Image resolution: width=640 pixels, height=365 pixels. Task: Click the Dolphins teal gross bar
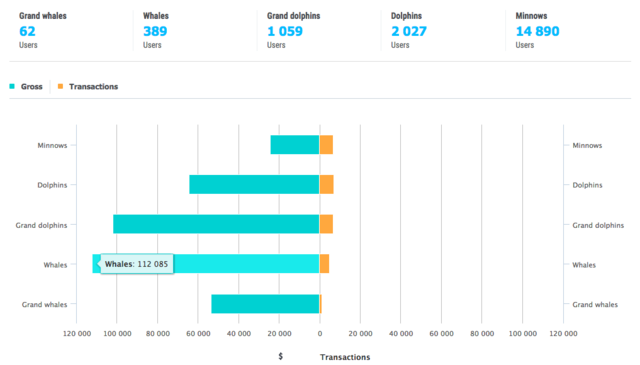[254, 185]
